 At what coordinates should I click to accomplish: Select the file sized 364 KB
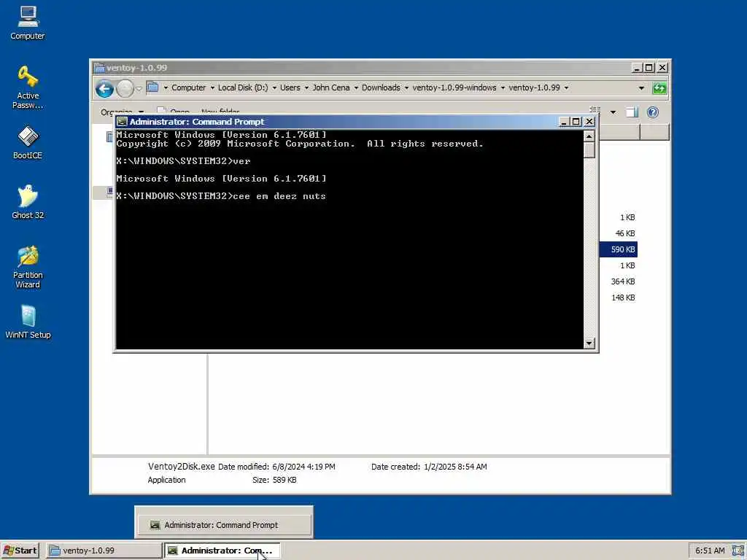click(x=623, y=281)
